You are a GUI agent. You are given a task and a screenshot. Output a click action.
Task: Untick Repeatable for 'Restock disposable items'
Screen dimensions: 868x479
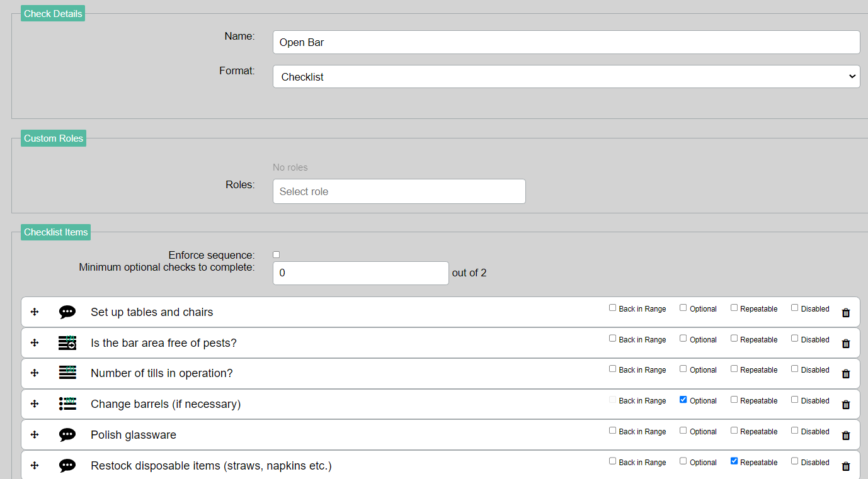click(x=734, y=461)
